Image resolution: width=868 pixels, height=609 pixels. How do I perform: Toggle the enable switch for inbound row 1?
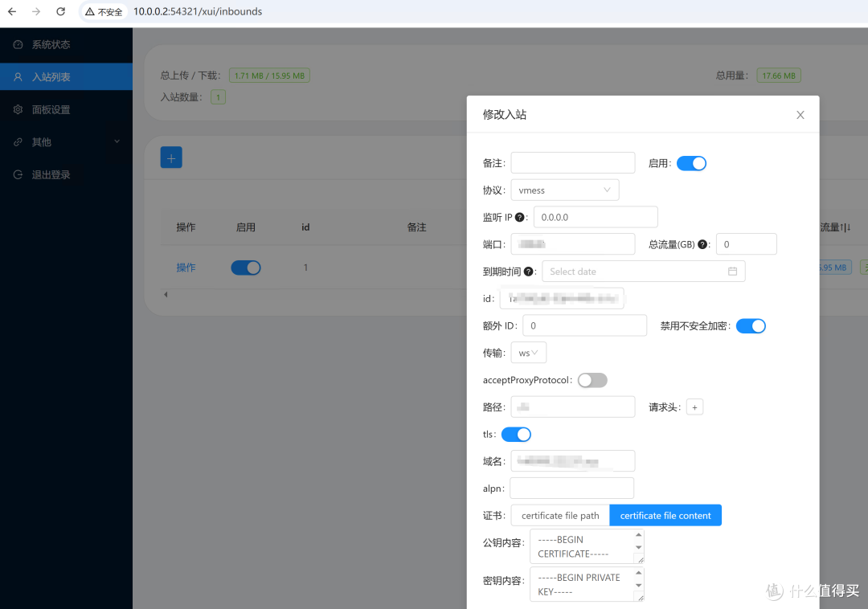click(246, 268)
